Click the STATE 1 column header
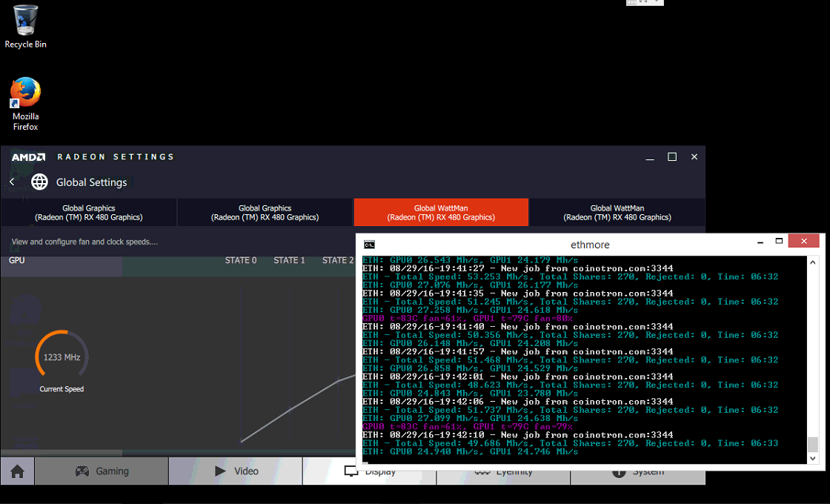This screenshot has height=504, width=830. pyautogui.click(x=289, y=260)
